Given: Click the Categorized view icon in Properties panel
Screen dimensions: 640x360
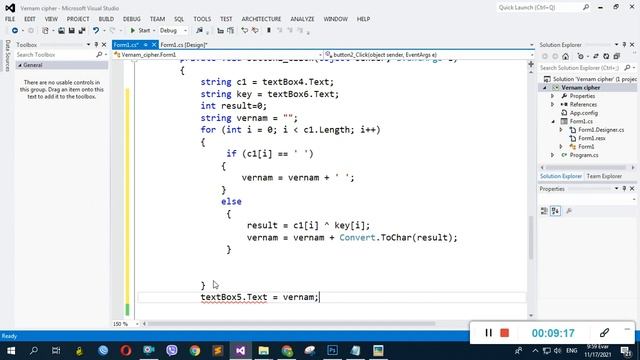Looking at the screenshot, I should pyautogui.click(x=544, y=211).
